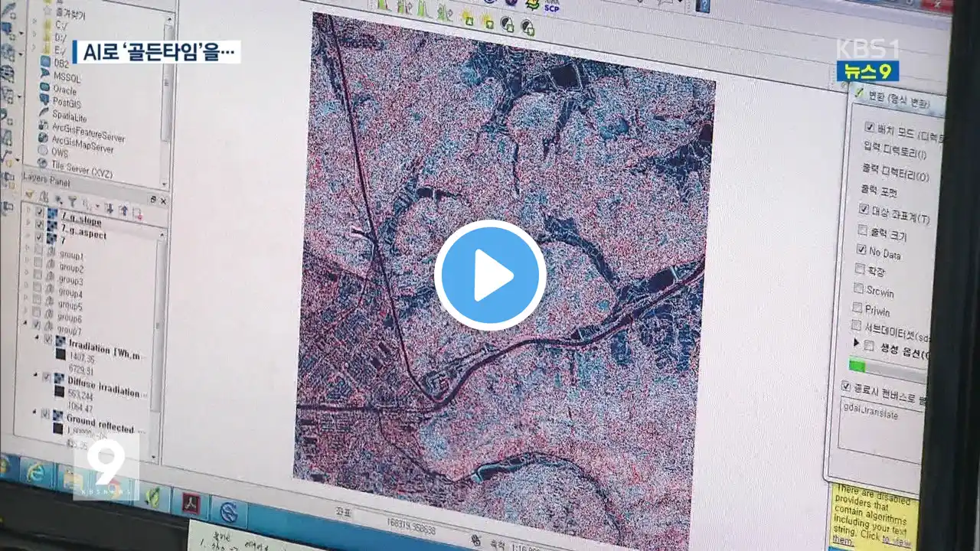
Task: Enable the Srcwin checkbox in dialog
Action: (859, 289)
